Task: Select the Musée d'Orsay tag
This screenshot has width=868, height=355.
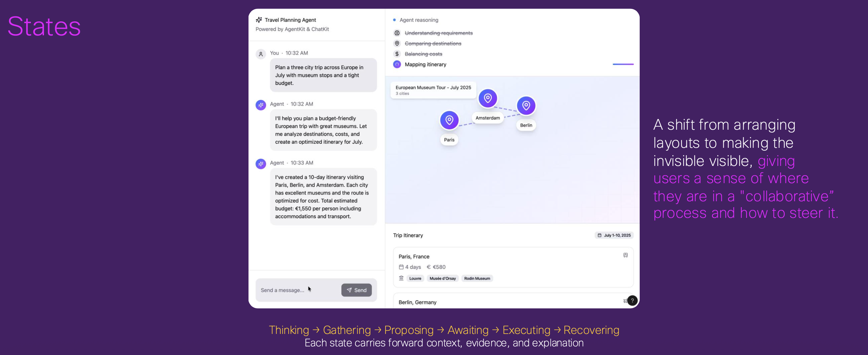Action: [442, 278]
